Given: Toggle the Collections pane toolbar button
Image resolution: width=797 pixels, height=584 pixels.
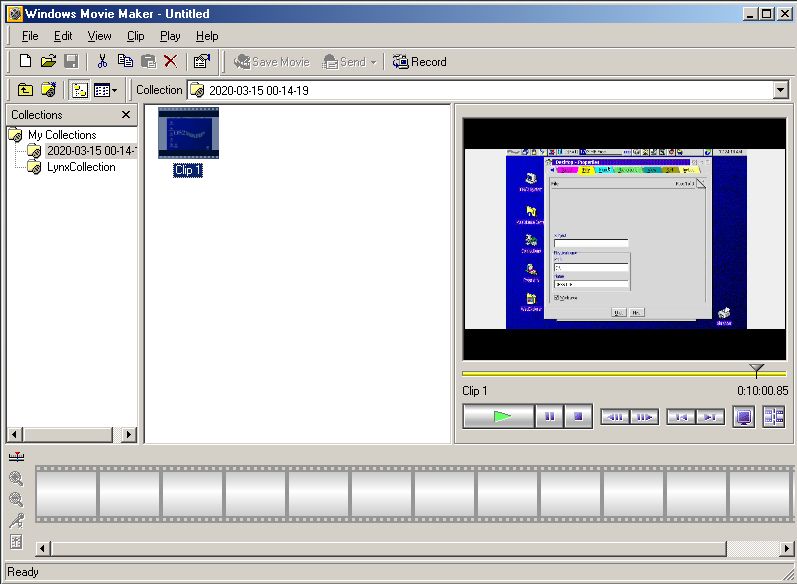Looking at the screenshot, I should tap(79, 90).
